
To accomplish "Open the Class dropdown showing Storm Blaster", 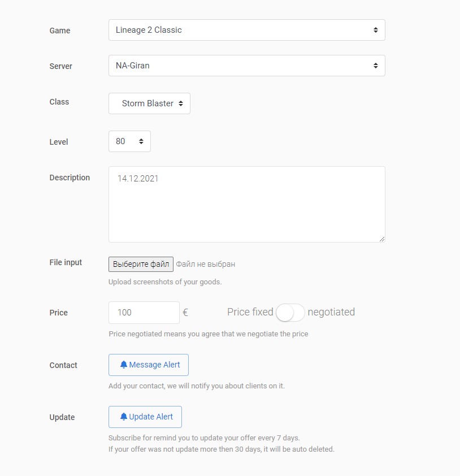I will coord(149,103).
